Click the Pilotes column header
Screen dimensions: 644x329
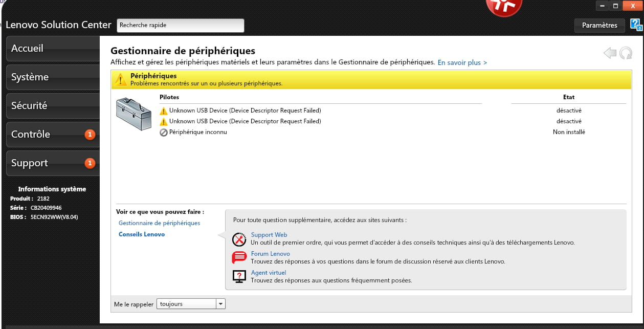[x=169, y=97]
